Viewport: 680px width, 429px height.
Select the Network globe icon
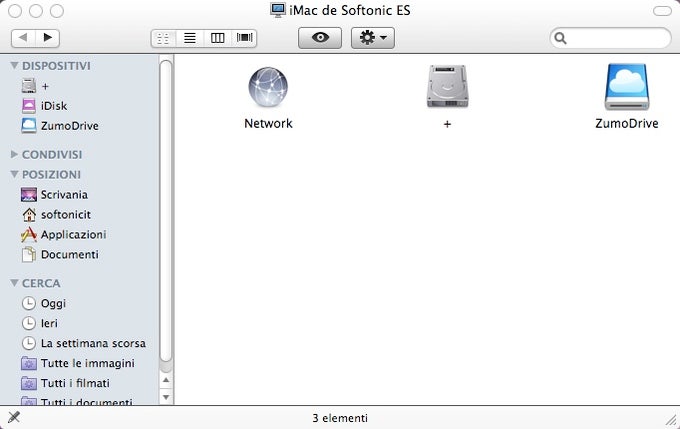[268, 87]
